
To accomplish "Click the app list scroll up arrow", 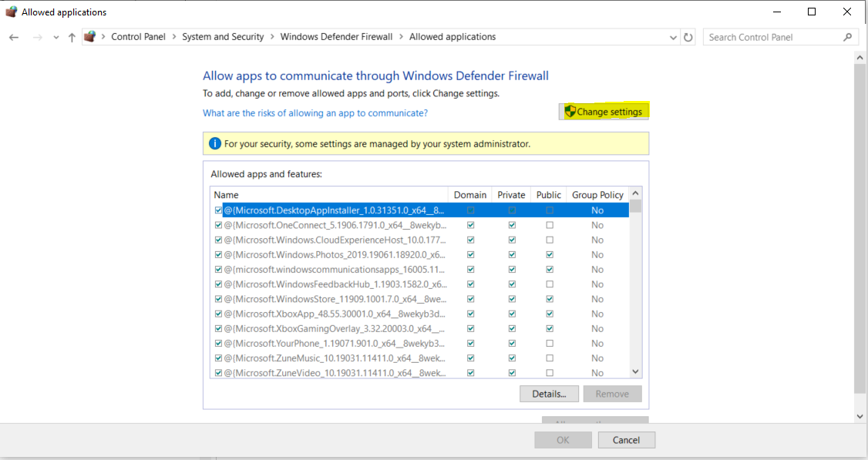I will coord(635,193).
